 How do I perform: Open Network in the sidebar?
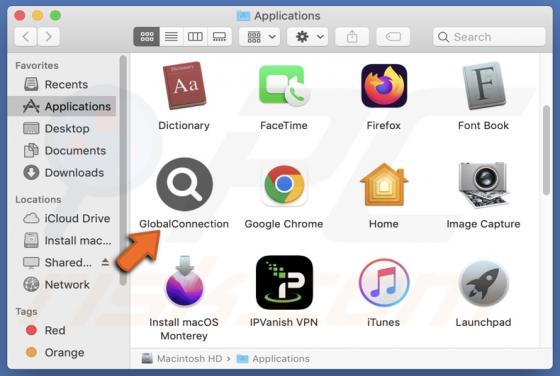61,285
